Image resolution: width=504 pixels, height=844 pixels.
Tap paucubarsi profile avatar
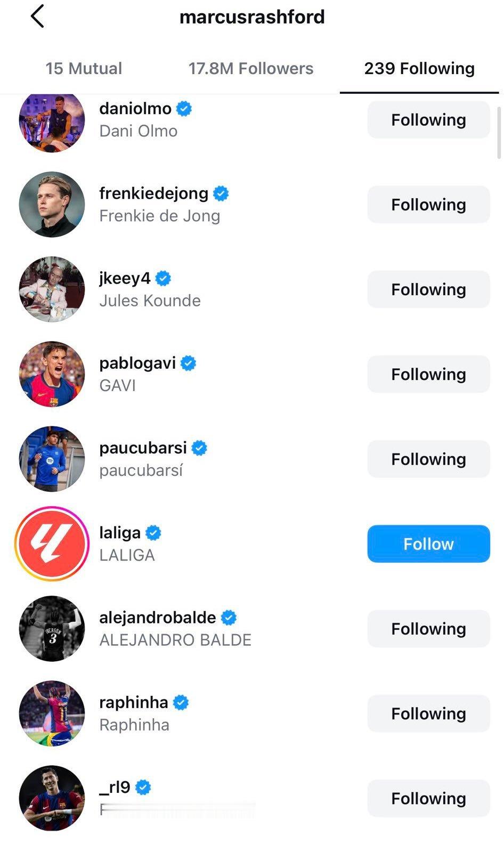52,459
